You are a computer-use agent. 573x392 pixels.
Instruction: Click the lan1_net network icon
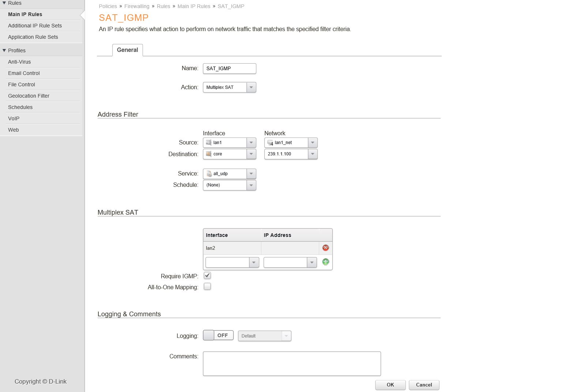(x=270, y=143)
